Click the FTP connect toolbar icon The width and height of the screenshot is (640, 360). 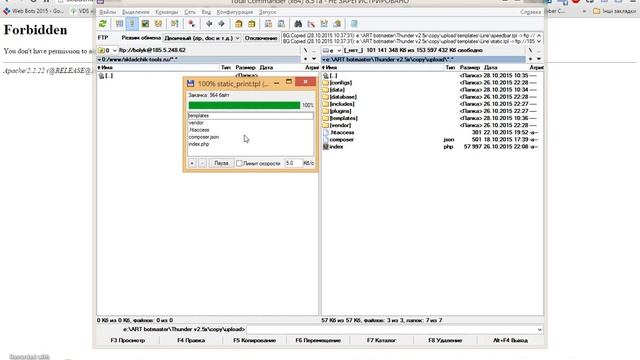(x=268, y=24)
